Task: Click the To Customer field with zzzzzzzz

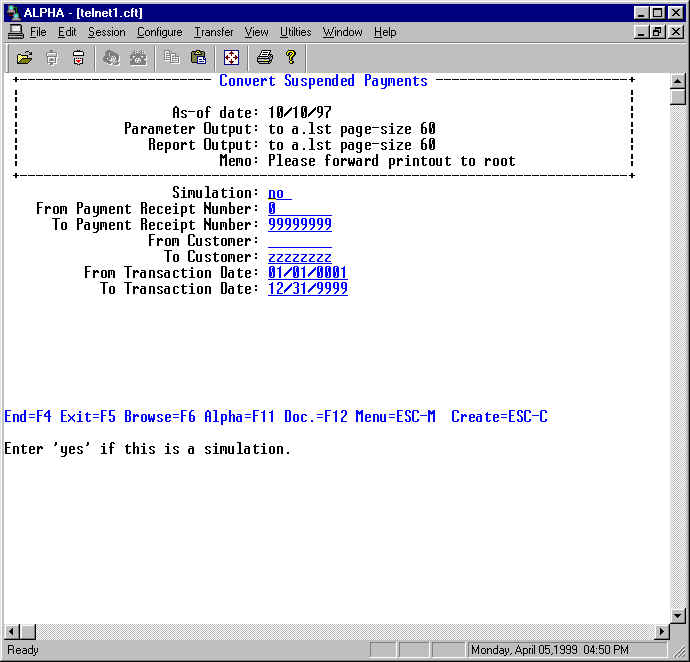Action: [x=300, y=257]
